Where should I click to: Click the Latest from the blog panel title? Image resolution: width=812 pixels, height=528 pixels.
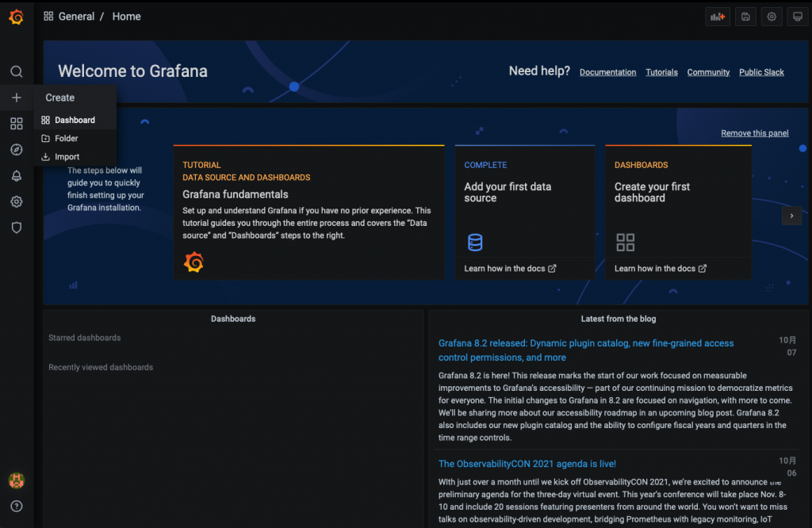[x=619, y=319]
